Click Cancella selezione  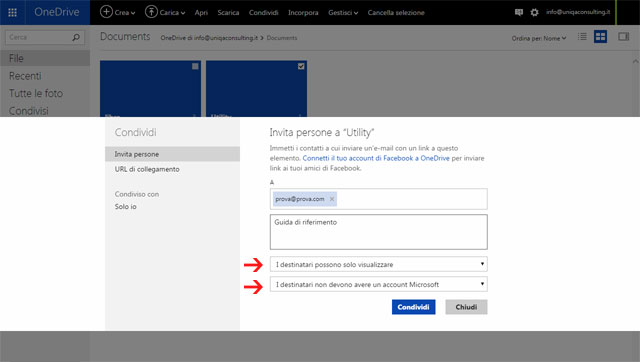[x=396, y=13]
